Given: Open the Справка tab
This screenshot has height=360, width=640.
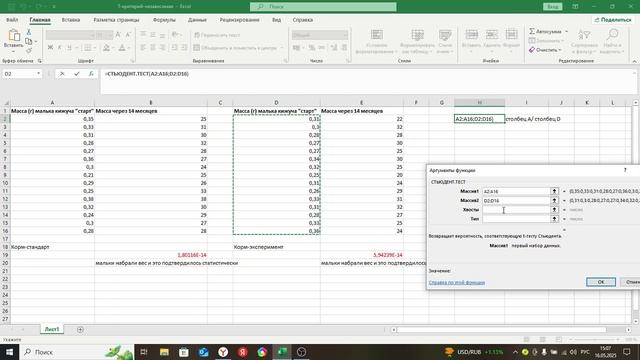Looking at the screenshot, I should 302,20.
